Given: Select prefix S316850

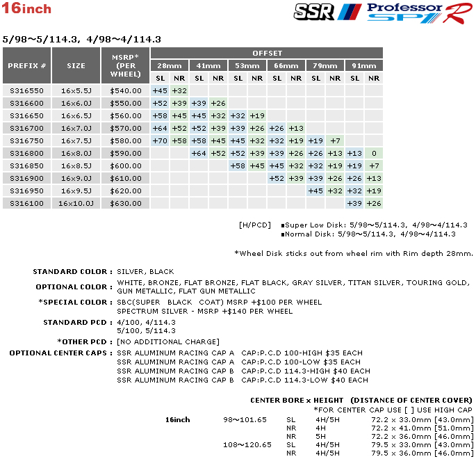Looking at the screenshot, I should click(26, 166).
